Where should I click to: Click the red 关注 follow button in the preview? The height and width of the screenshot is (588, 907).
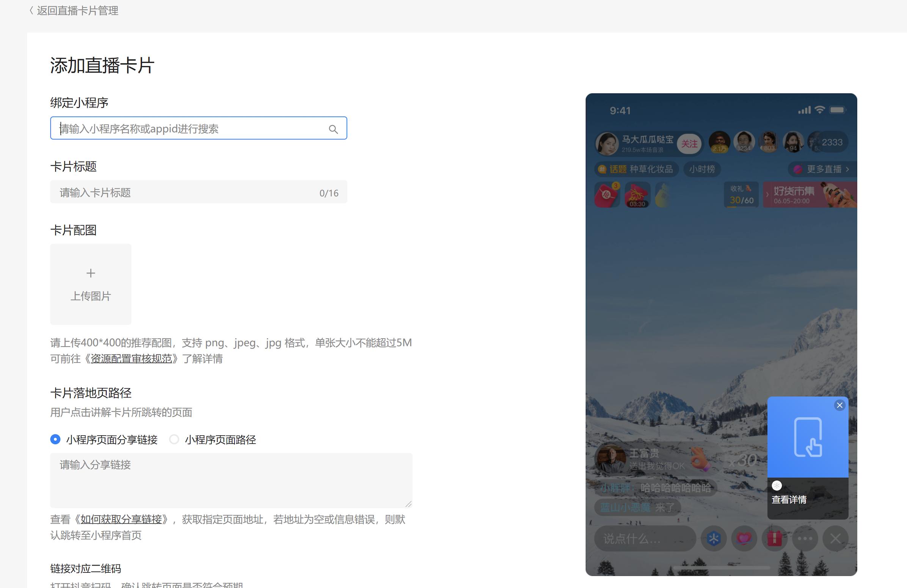pyautogui.click(x=689, y=144)
